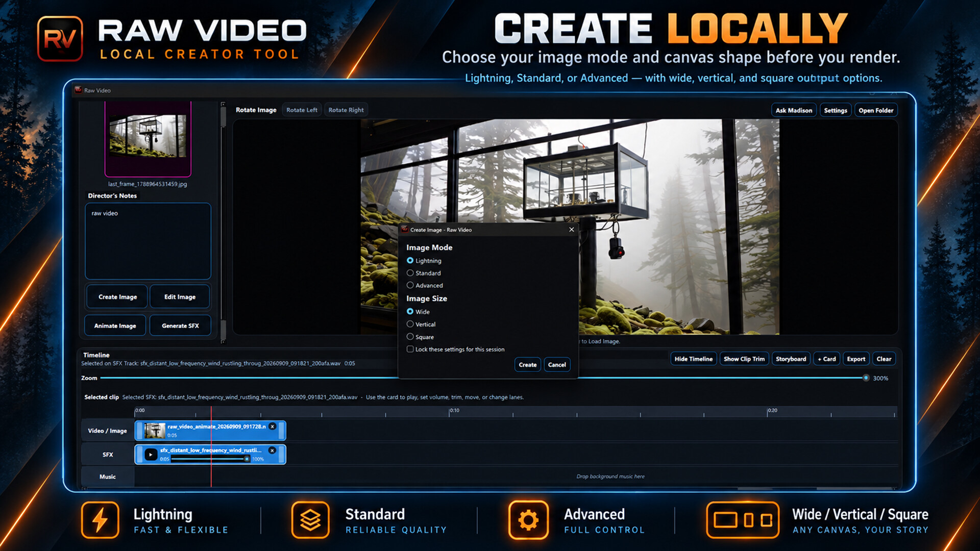The height and width of the screenshot is (551, 980).
Task: Select the Lightning image mode radio
Action: (x=410, y=261)
